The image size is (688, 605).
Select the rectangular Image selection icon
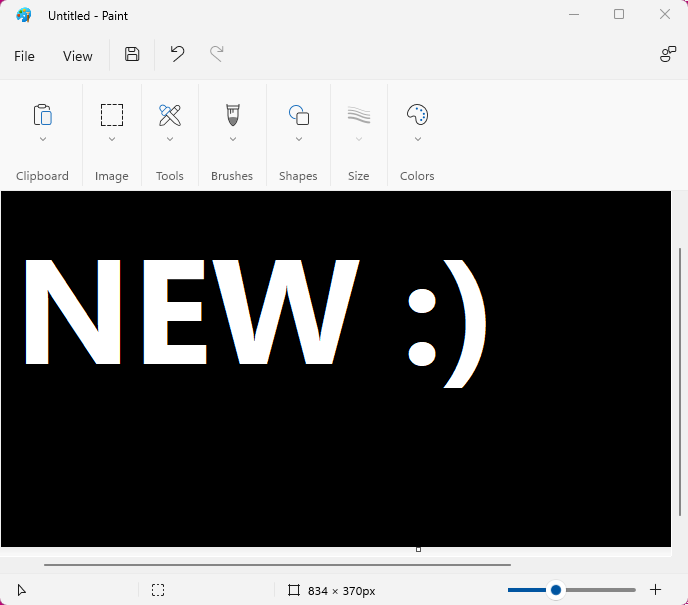[x=112, y=114]
